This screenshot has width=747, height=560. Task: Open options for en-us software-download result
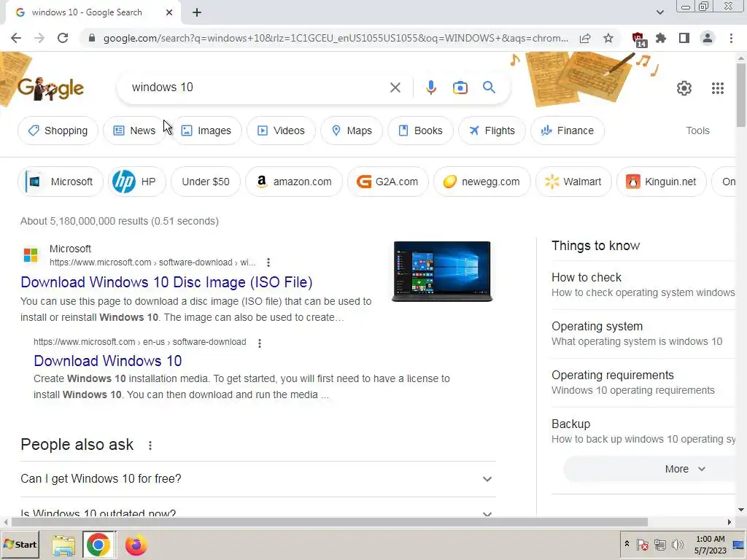coord(259,343)
